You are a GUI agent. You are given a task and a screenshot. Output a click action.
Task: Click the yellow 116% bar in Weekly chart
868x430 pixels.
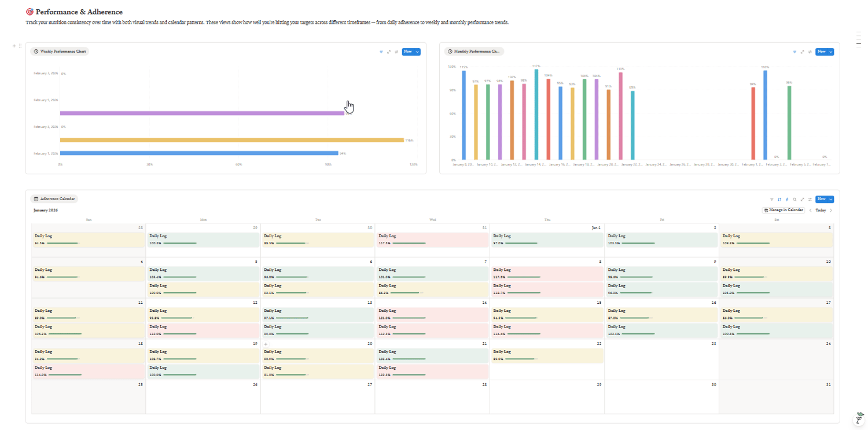(231, 140)
